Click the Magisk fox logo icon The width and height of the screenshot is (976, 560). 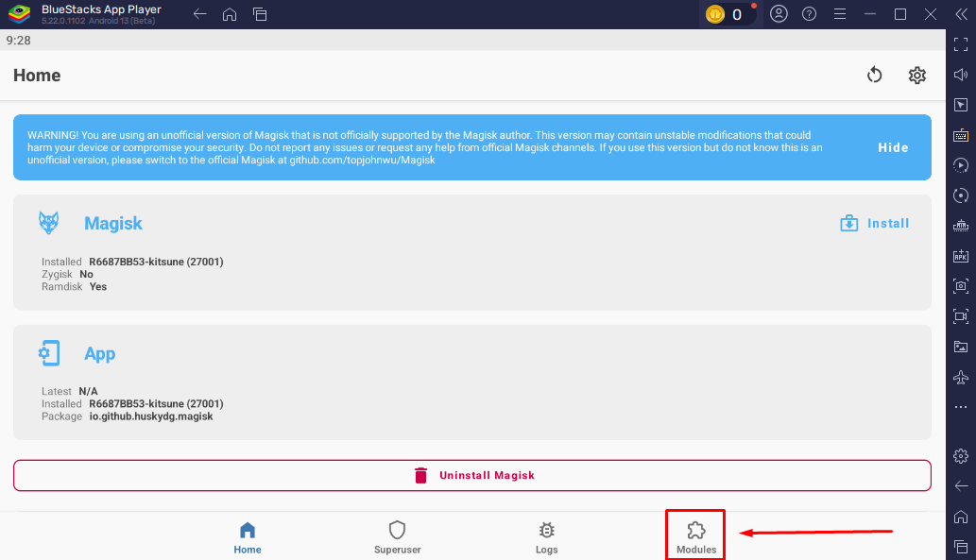point(48,223)
